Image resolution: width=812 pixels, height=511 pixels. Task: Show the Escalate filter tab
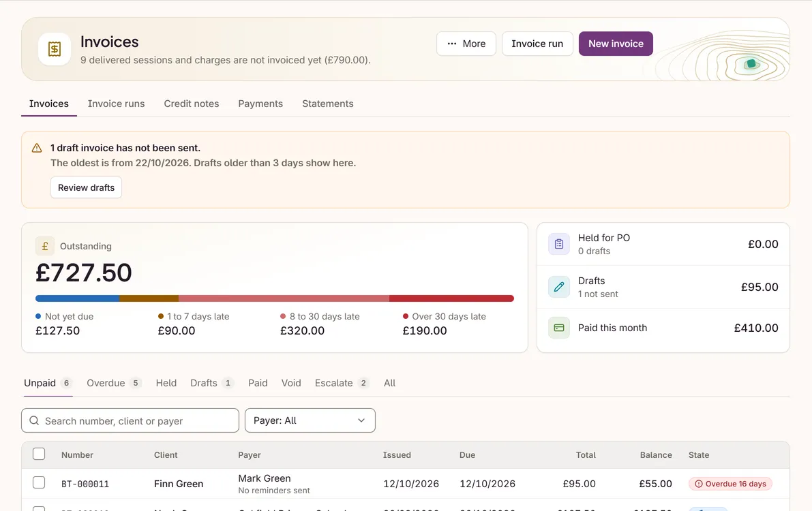click(342, 383)
